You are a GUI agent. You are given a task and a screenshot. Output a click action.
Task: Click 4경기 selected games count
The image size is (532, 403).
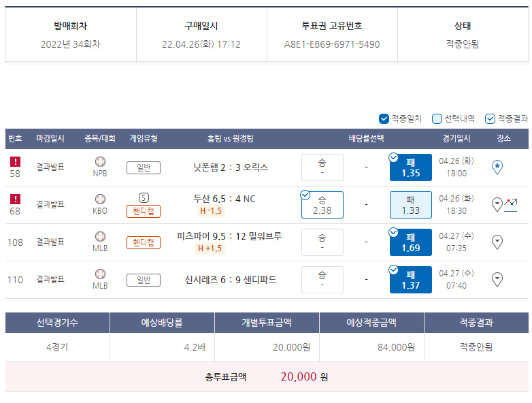pos(57,347)
